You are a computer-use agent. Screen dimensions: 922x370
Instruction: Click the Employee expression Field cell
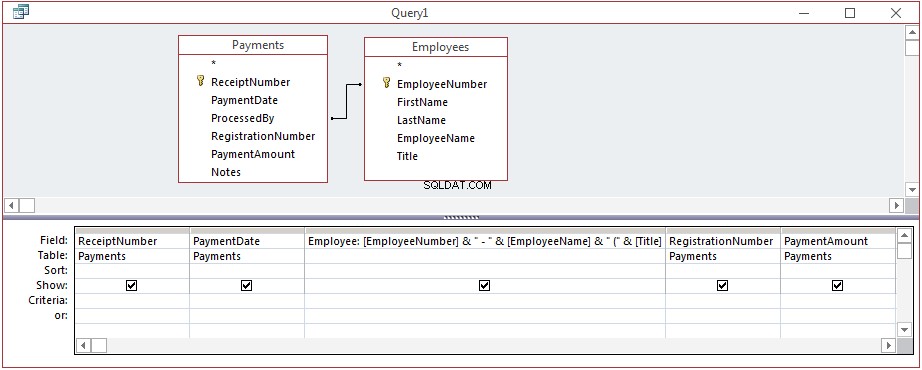click(x=485, y=241)
